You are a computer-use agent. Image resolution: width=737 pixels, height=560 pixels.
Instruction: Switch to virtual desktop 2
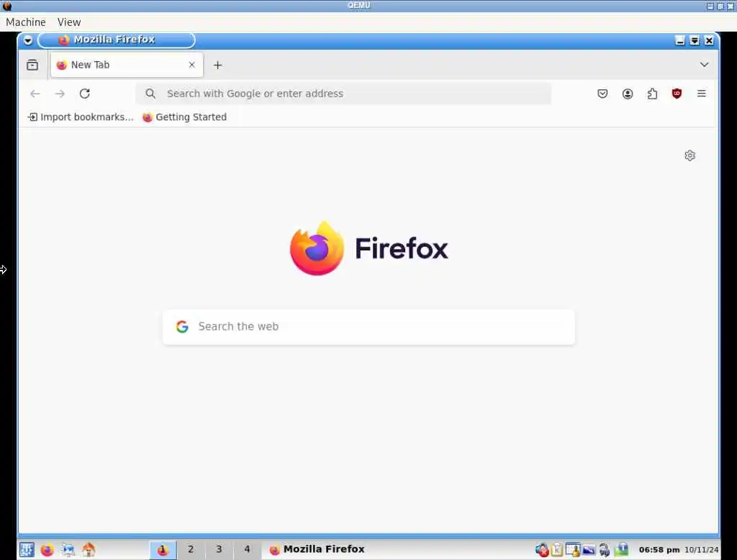click(x=190, y=549)
